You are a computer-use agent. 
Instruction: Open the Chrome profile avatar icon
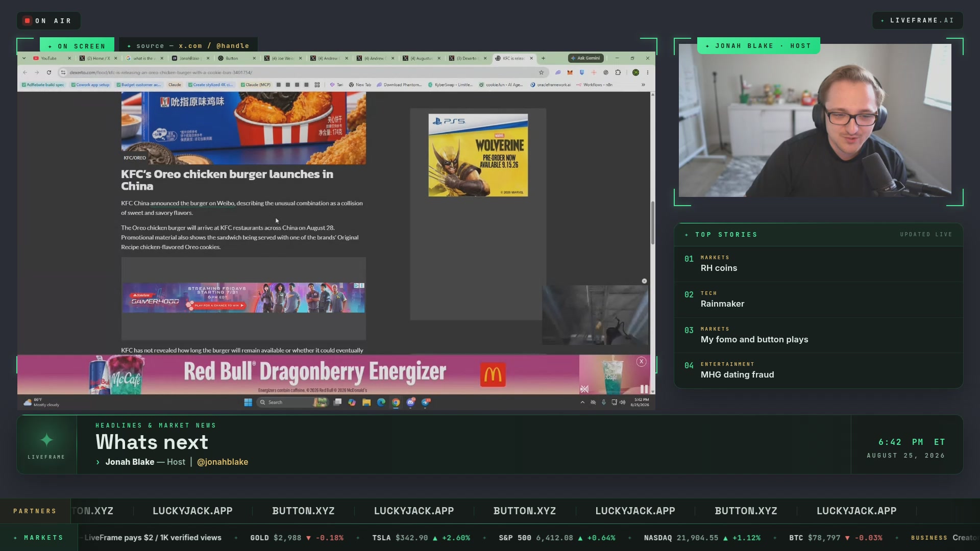(x=635, y=72)
